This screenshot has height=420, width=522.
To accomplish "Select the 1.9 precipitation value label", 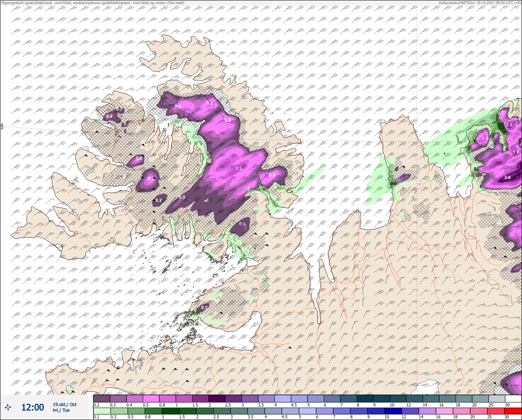I will (x=516, y=152).
